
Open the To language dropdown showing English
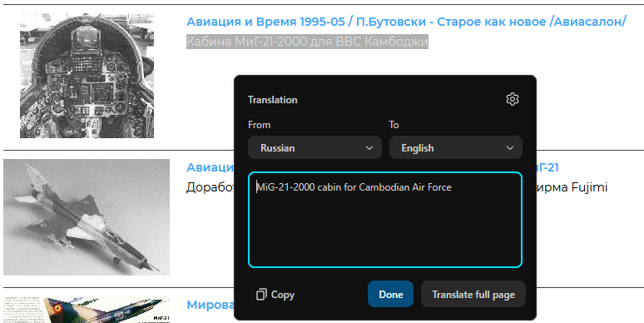click(x=455, y=147)
